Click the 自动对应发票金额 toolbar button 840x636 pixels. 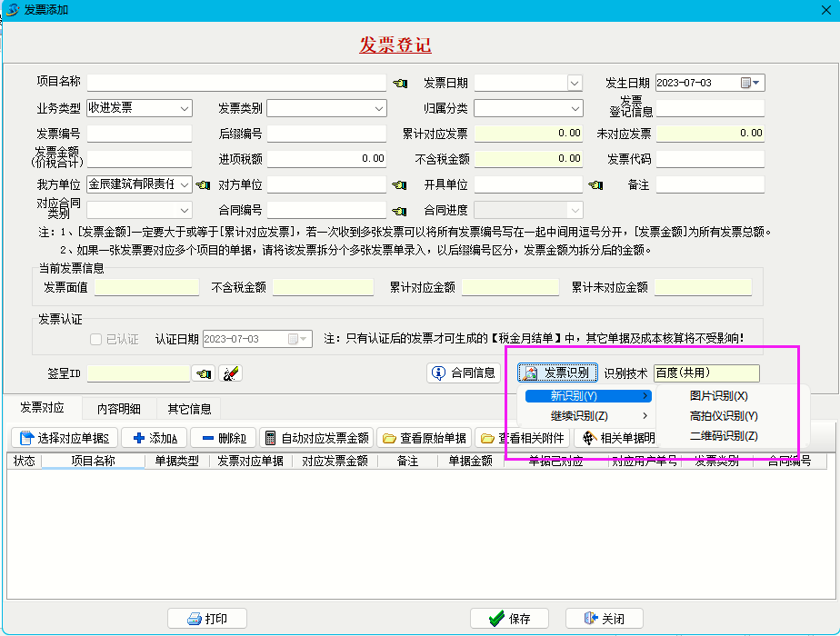tap(316, 438)
